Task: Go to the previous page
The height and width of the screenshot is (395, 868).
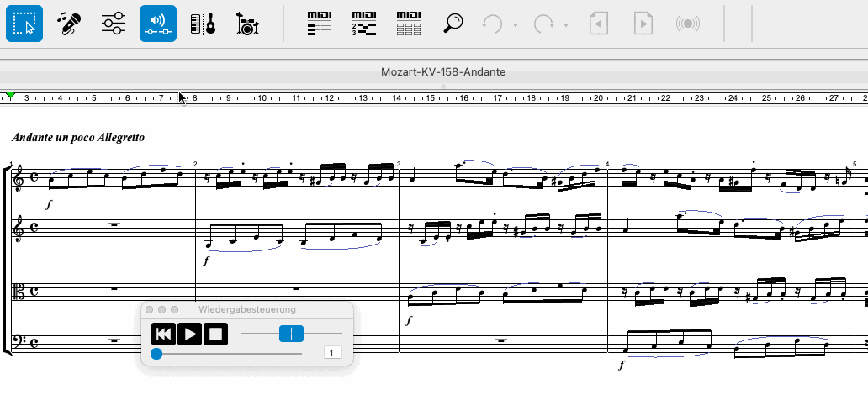Action: [598, 24]
